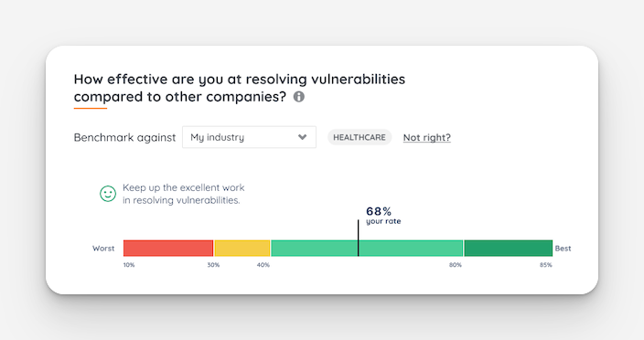Screen dimensions: 644x340
Task: Click the 80% tick label
Action: click(x=455, y=265)
